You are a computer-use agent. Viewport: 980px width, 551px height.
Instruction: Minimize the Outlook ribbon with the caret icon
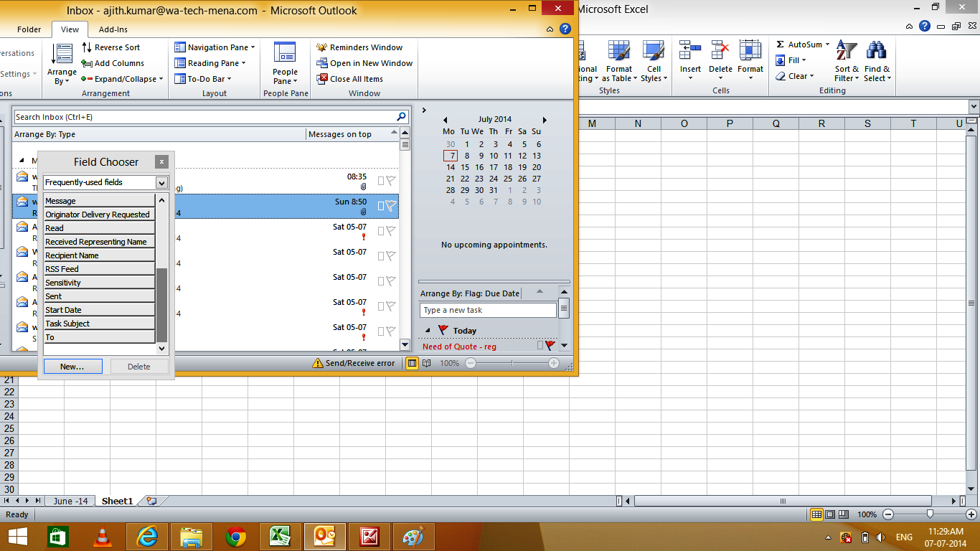[x=550, y=29]
